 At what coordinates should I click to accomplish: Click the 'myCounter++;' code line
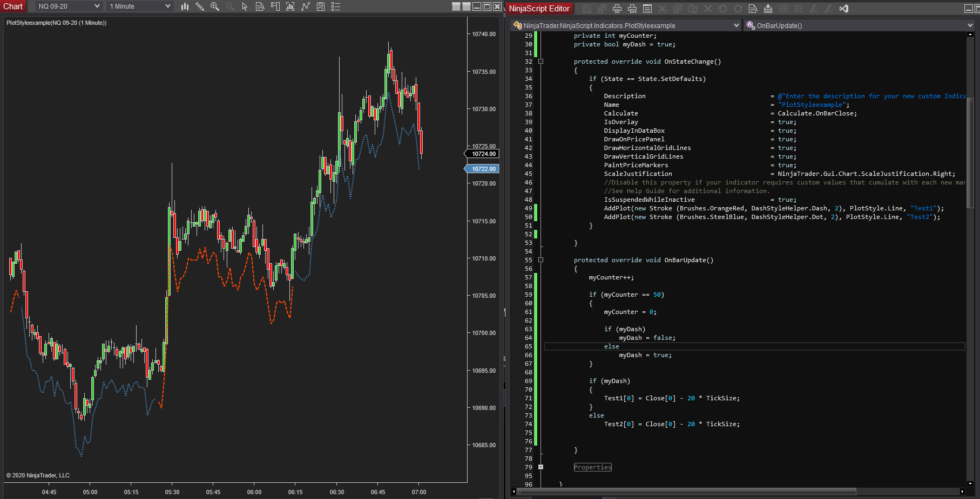pyautogui.click(x=611, y=277)
